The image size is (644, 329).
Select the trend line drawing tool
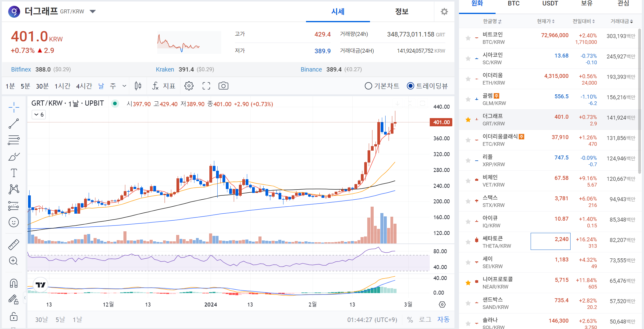click(14, 124)
